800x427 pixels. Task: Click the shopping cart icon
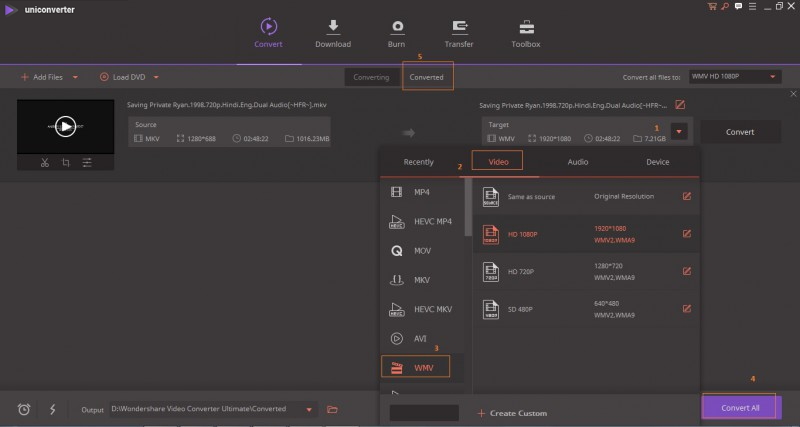pyautogui.click(x=712, y=7)
